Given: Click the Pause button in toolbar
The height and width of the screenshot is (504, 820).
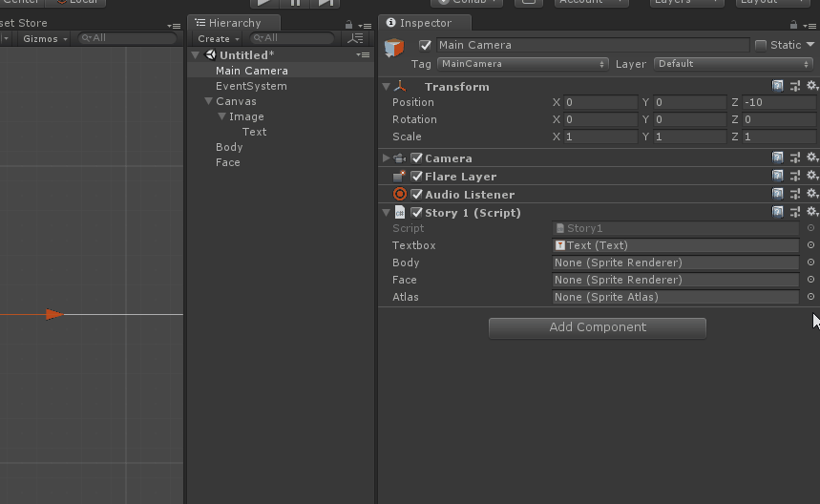Looking at the screenshot, I should (295, 3).
